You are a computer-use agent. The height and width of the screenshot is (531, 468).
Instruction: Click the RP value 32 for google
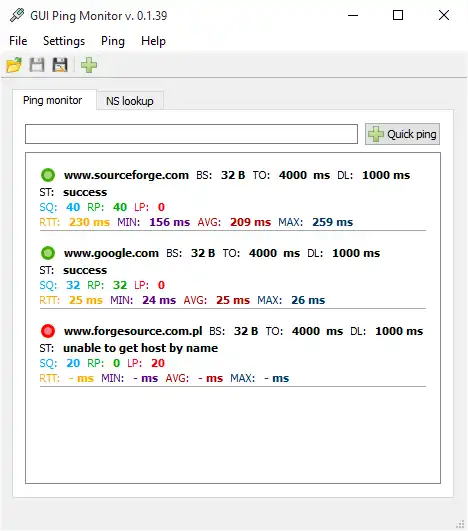pos(120,285)
